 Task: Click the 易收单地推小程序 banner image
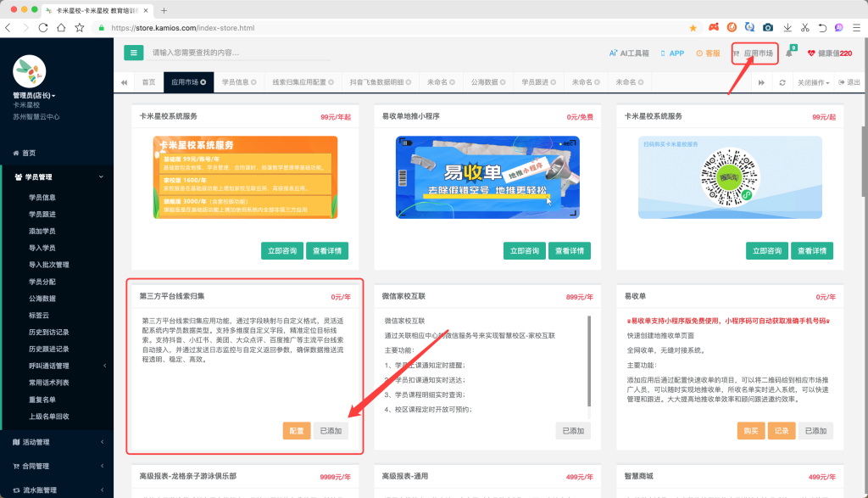[479, 176]
